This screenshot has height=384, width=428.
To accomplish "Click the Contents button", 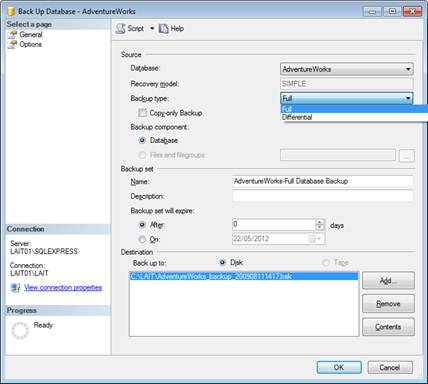I will point(388,327).
